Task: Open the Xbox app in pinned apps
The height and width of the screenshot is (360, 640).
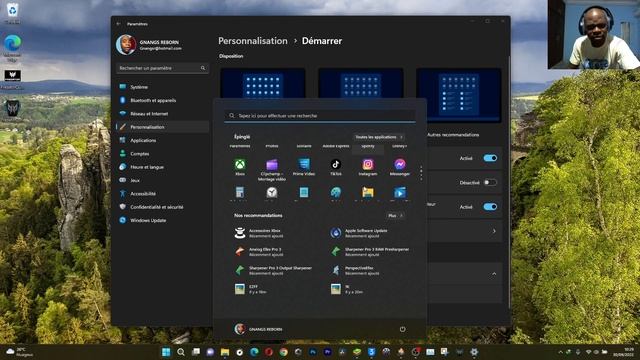Action: coord(240,167)
